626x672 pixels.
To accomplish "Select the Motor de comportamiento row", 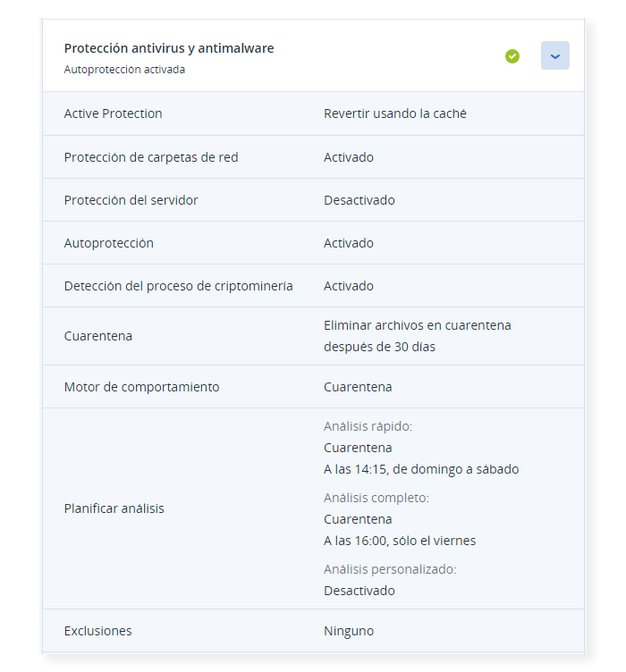I will tap(313, 387).
